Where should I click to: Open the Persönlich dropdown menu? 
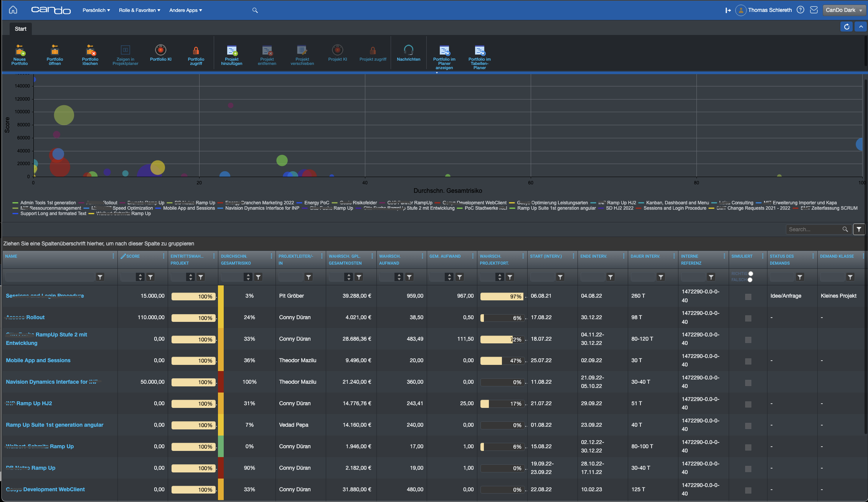pyautogui.click(x=96, y=10)
